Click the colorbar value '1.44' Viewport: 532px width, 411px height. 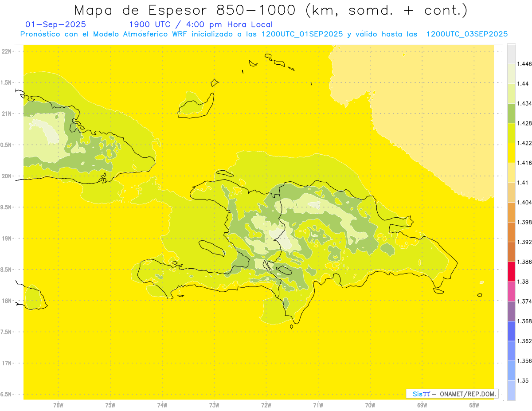[523, 84]
